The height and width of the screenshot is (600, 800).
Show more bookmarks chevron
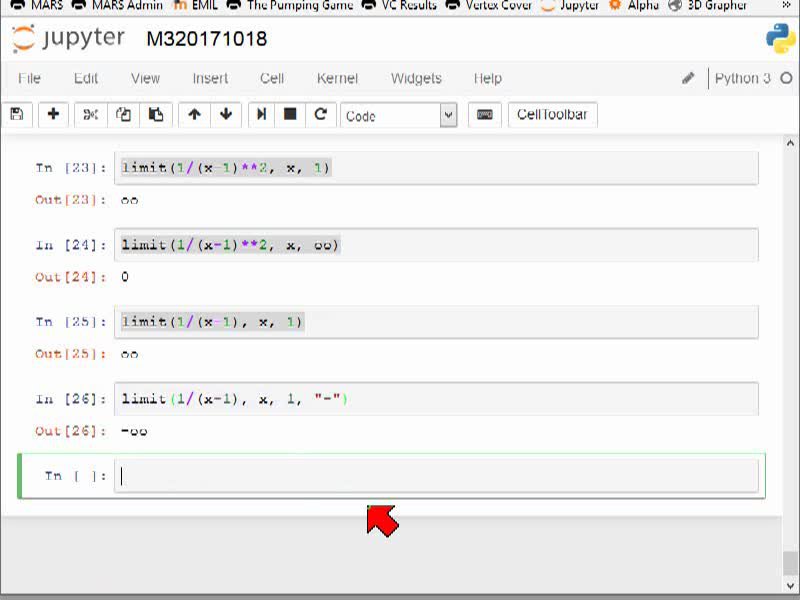click(x=787, y=5)
